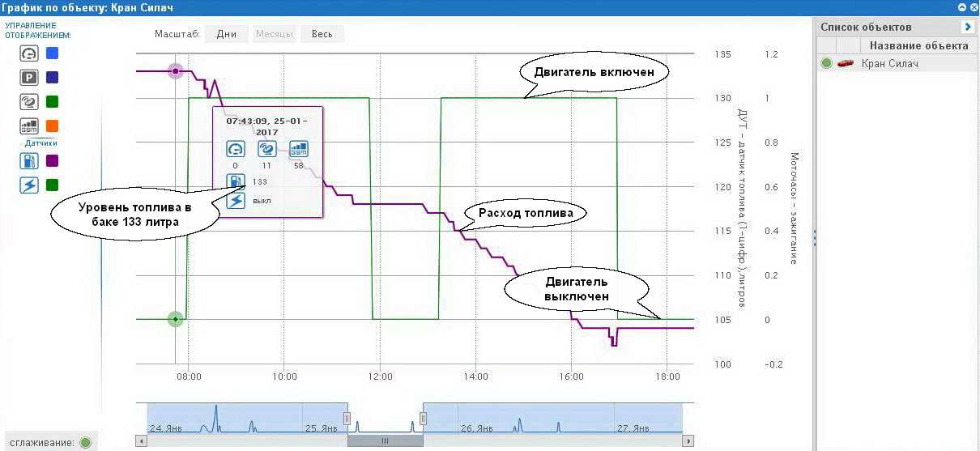The image size is (980, 451).
Task: Click the timeline scrollbar thumb
Action: pyautogui.click(x=385, y=441)
